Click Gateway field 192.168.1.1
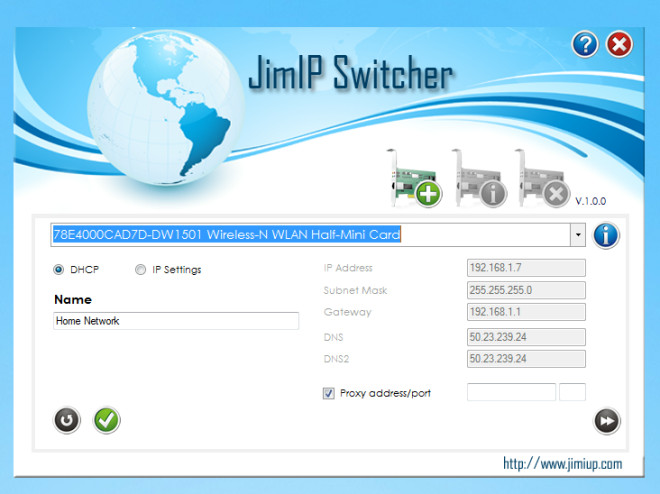 (x=526, y=312)
